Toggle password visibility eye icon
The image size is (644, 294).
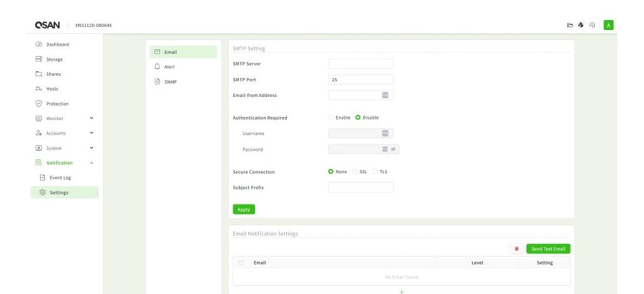pyautogui.click(x=393, y=150)
